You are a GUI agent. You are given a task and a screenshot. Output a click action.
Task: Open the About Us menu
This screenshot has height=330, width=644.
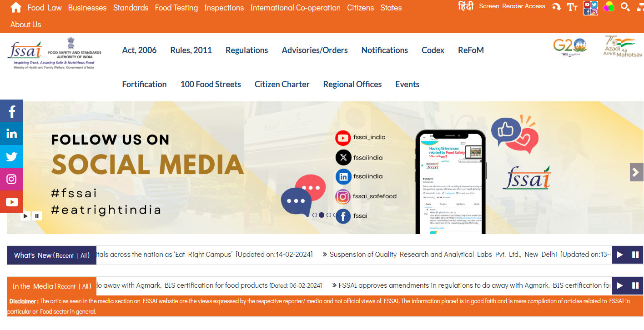pyautogui.click(x=25, y=25)
